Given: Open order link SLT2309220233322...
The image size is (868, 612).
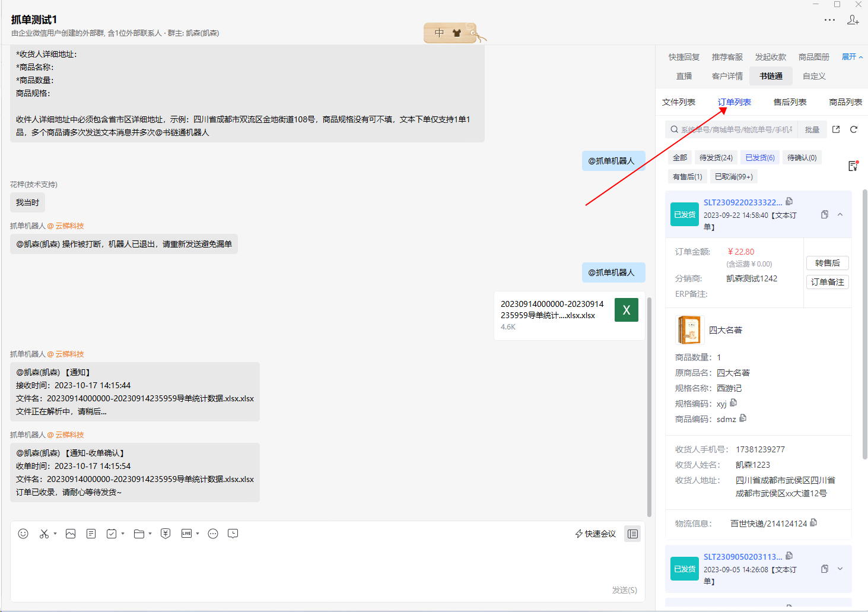Looking at the screenshot, I should [x=743, y=202].
